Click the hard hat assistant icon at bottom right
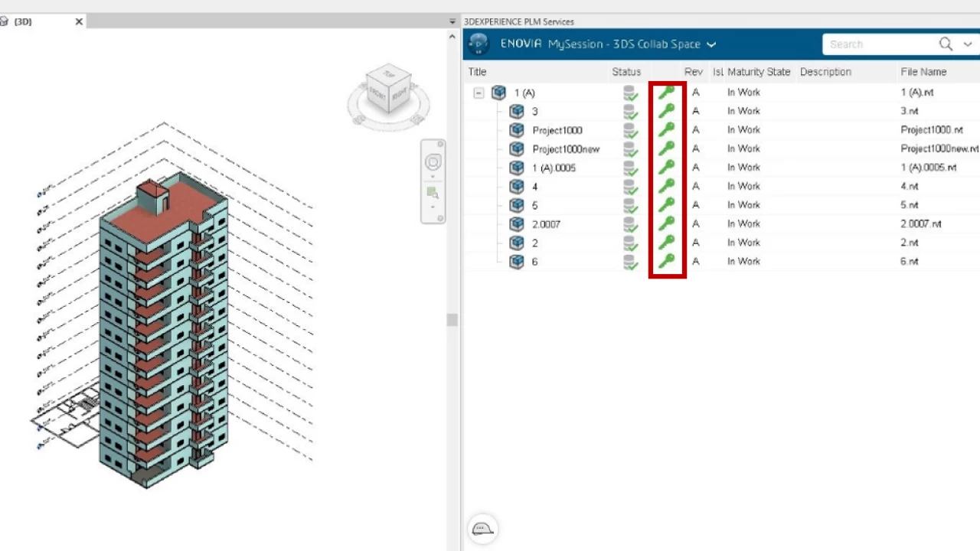Image resolution: width=980 pixels, height=551 pixels. (x=482, y=528)
